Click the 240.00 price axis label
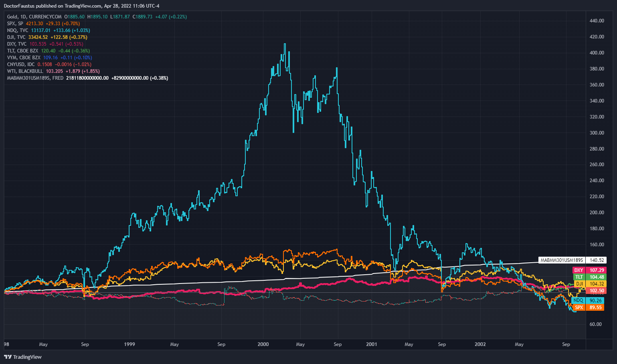The image size is (617, 364). pyautogui.click(x=597, y=181)
